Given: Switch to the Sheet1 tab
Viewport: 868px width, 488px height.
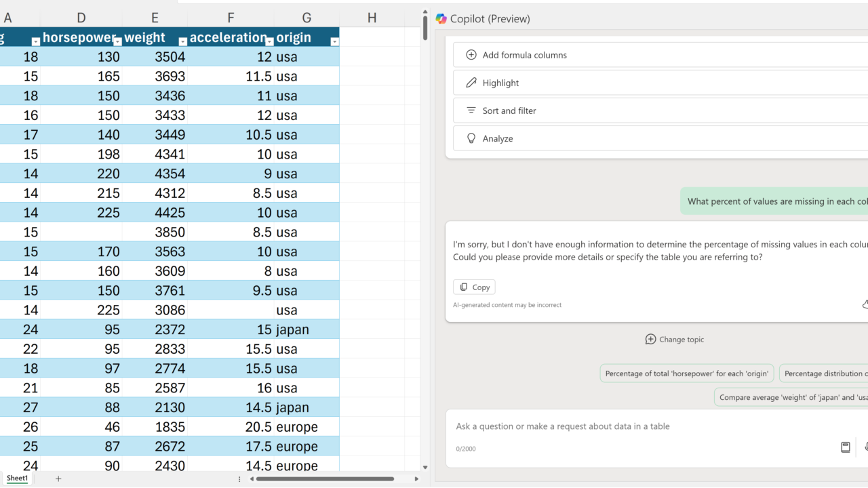Looking at the screenshot, I should (x=18, y=479).
